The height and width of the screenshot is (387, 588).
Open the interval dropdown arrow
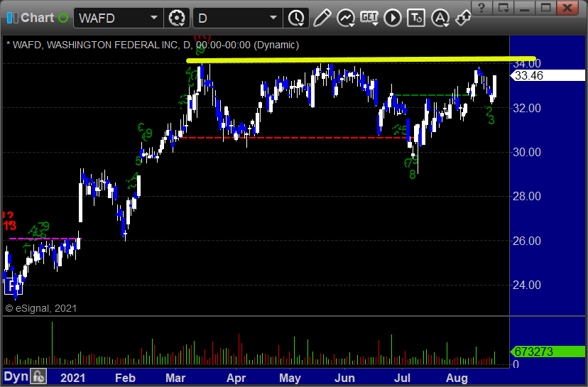(273, 18)
